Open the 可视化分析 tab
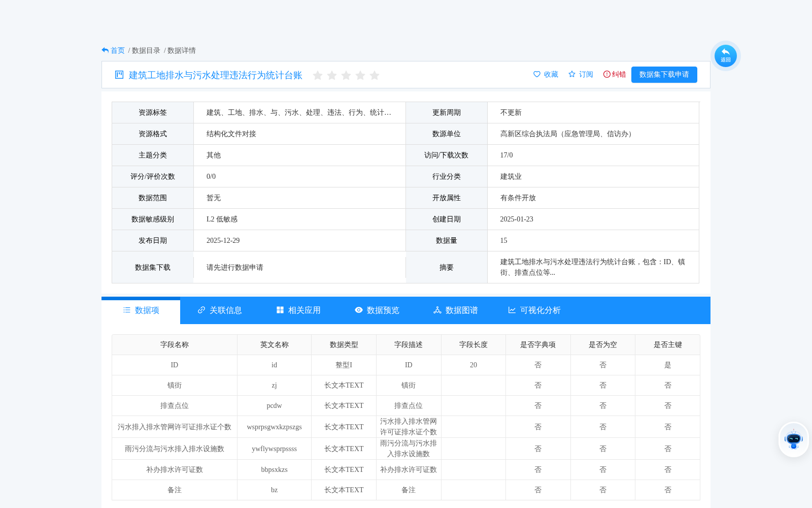 click(534, 310)
